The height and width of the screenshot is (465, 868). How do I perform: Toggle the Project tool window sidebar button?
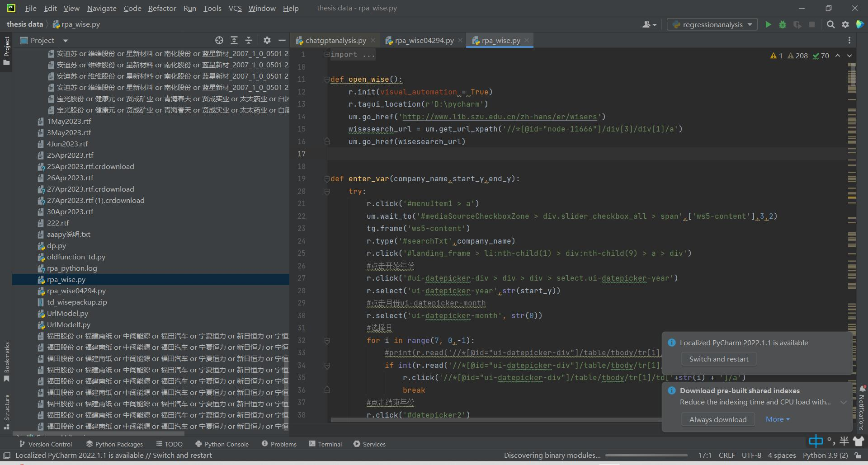click(6, 51)
